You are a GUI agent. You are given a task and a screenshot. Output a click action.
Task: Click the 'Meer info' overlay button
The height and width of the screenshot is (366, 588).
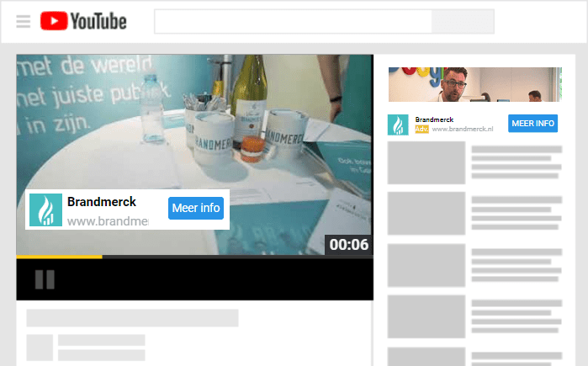point(196,208)
